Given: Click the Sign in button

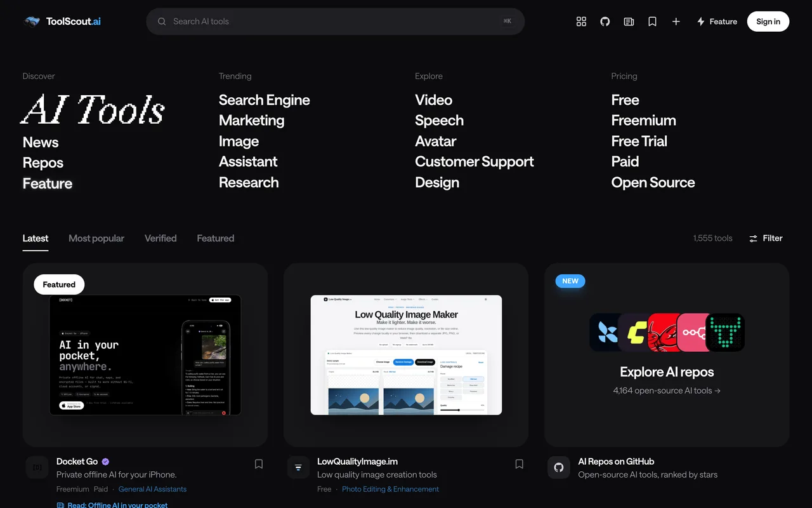Looking at the screenshot, I should point(768,22).
